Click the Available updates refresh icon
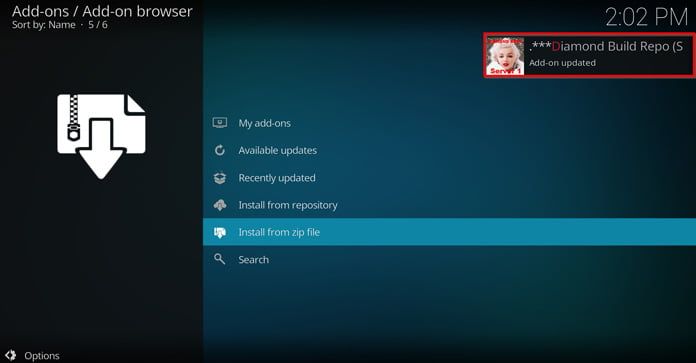 [x=220, y=150]
